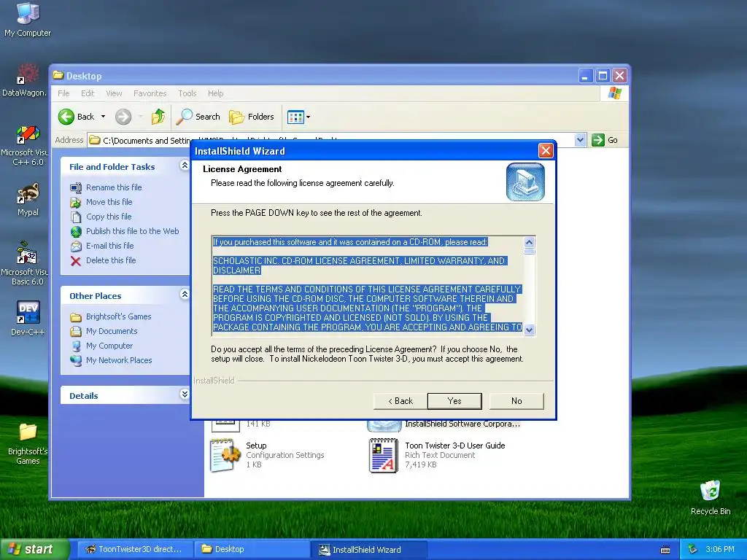747x560 pixels.
Task: Open My Network Places link
Action: tap(119, 360)
